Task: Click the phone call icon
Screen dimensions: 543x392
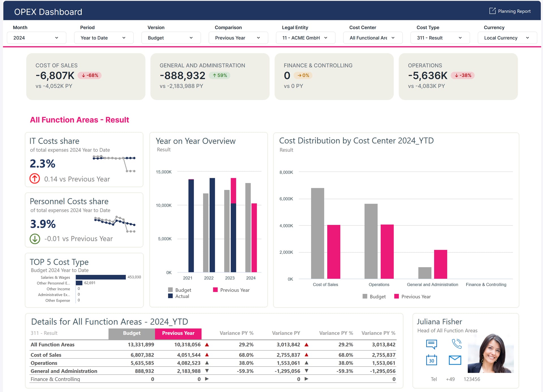Action: (456, 344)
